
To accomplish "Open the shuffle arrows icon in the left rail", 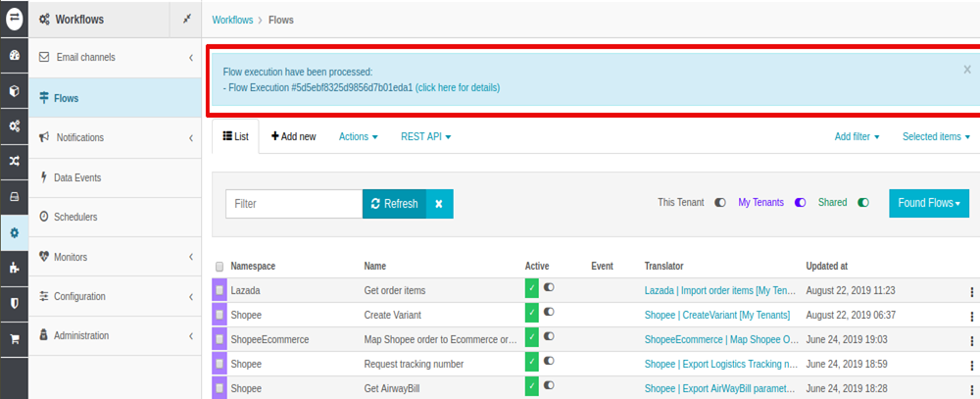I will click(14, 162).
